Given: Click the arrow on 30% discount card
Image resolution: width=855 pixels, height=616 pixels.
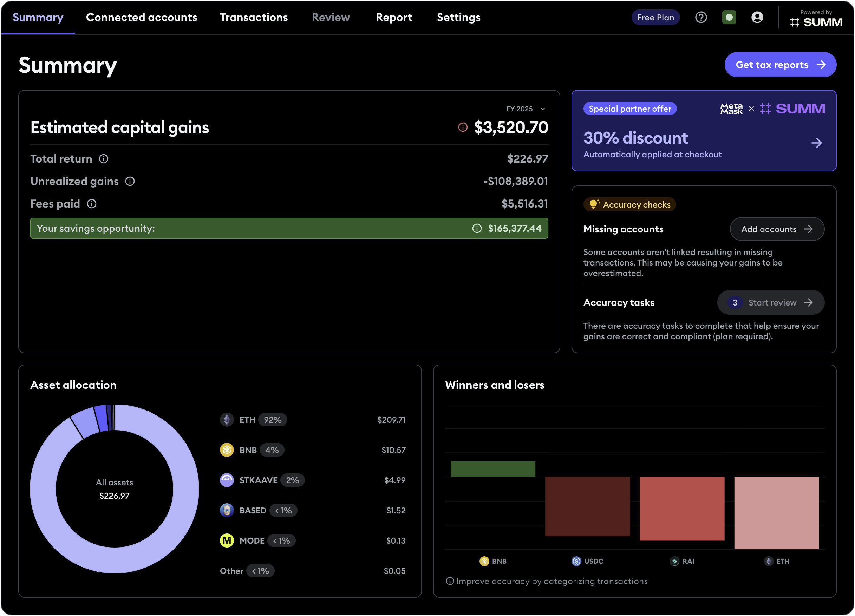Looking at the screenshot, I should coord(817,143).
